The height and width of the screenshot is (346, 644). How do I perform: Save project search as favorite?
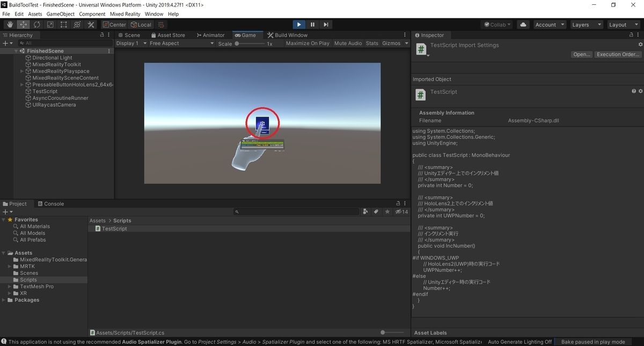pyautogui.click(x=387, y=212)
